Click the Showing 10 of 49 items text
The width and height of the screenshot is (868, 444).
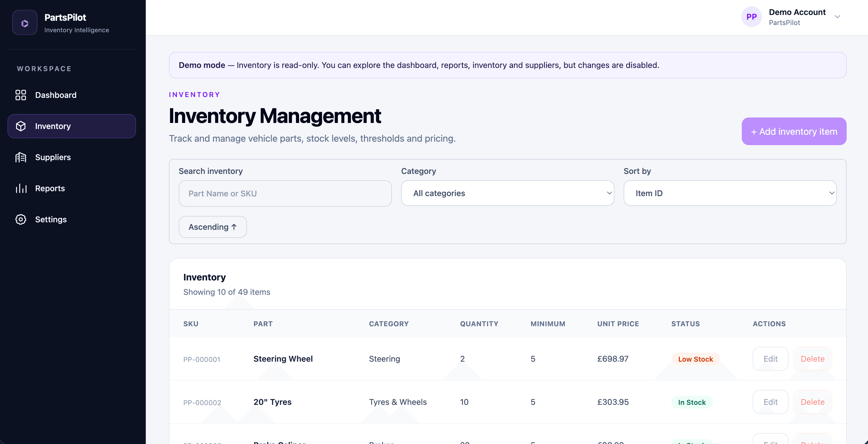tap(227, 292)
